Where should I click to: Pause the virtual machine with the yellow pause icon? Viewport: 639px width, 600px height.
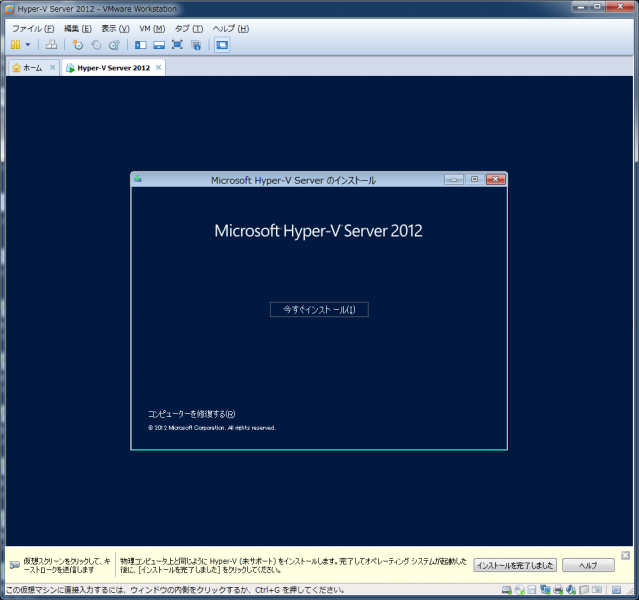tap(15, 45)
